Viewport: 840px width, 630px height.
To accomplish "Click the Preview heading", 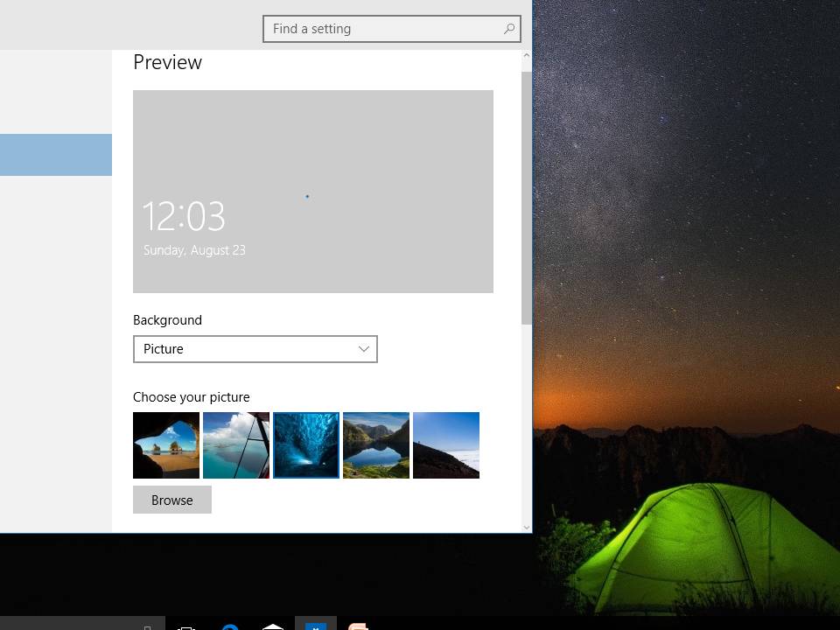I will pyautogui.click(x=168, y=62).
